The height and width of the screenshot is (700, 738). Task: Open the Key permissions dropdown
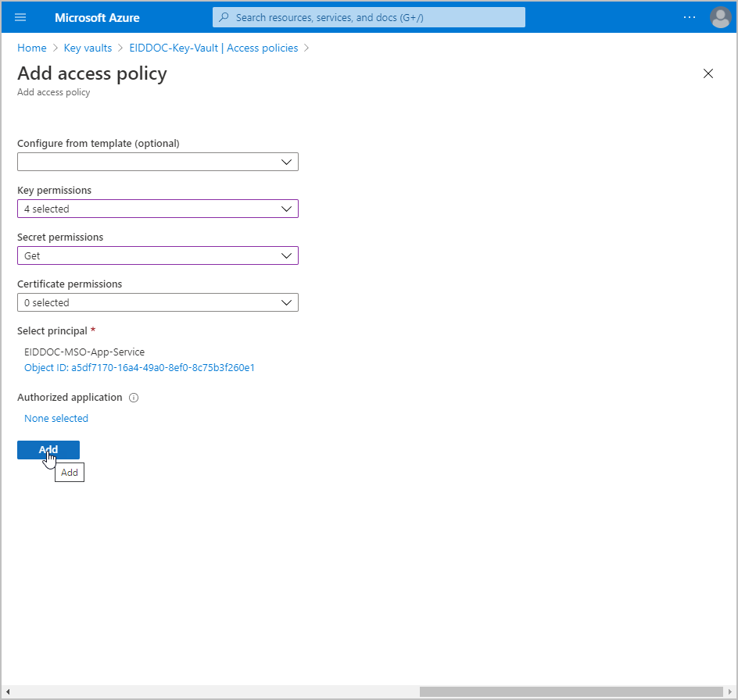pyautogui.click(x=158, y=209)
